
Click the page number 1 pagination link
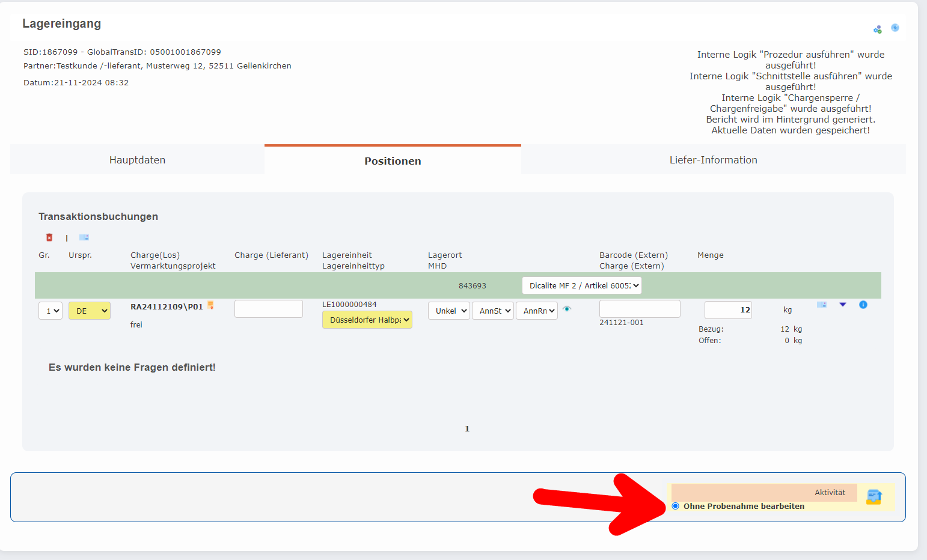tap(467, 428)
